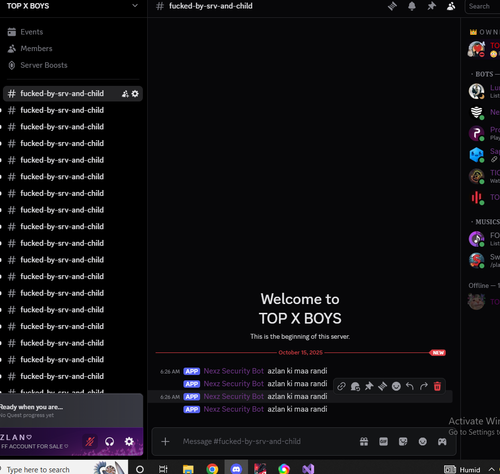Select the Sa... bot with blue cube avatar
The image size is (500, 474).
click(x=484, y=155)
